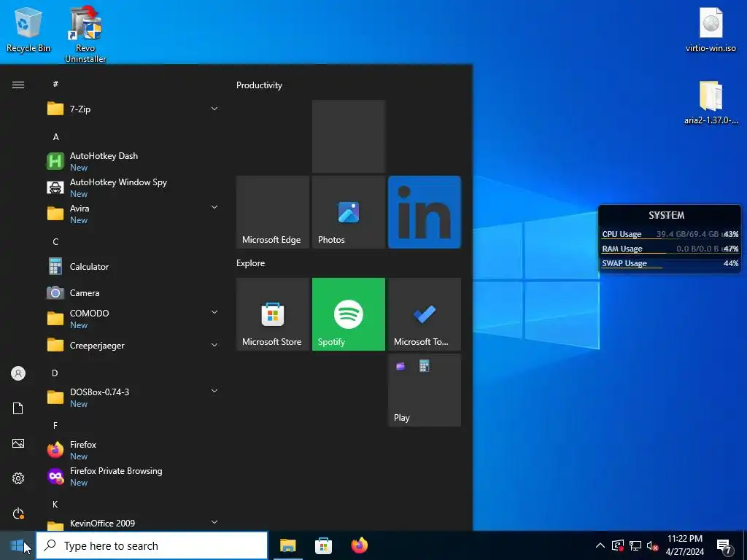Launch Calculator from the app list

point(132,267)
